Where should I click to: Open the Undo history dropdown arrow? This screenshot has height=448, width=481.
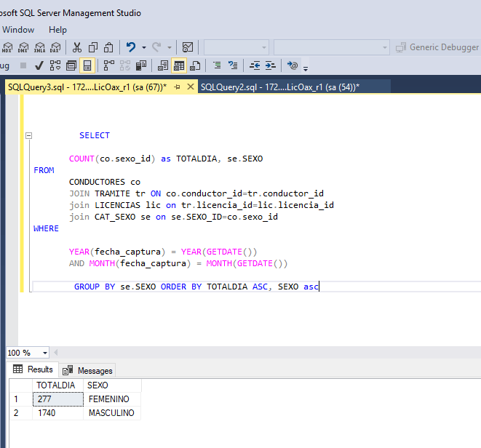tap(144, 47)
